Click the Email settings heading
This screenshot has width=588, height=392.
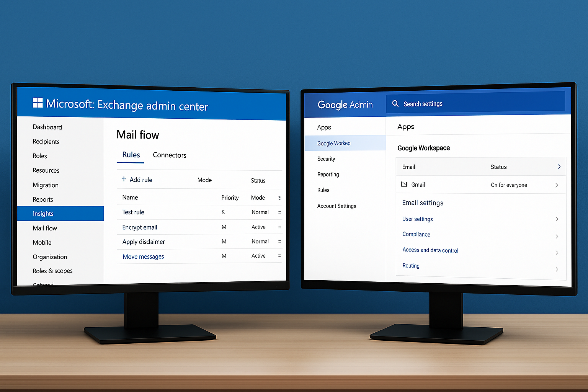tap(423, 203)
